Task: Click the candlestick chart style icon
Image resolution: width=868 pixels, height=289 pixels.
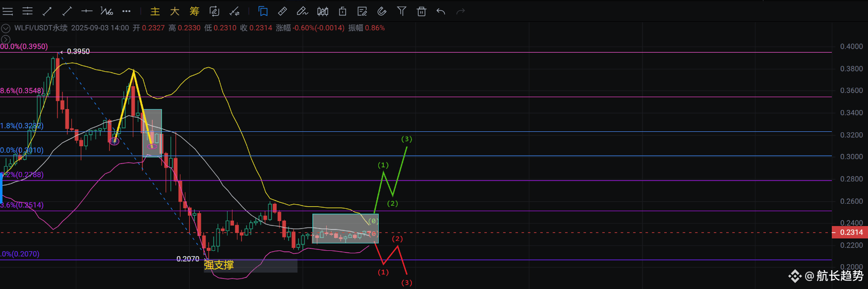Action: click(323, 11)
